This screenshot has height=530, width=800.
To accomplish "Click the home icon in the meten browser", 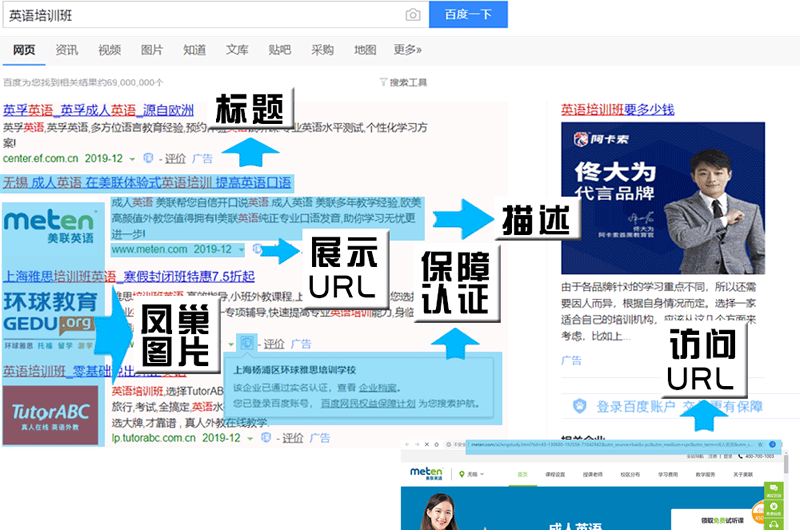I will coord(436,444).
